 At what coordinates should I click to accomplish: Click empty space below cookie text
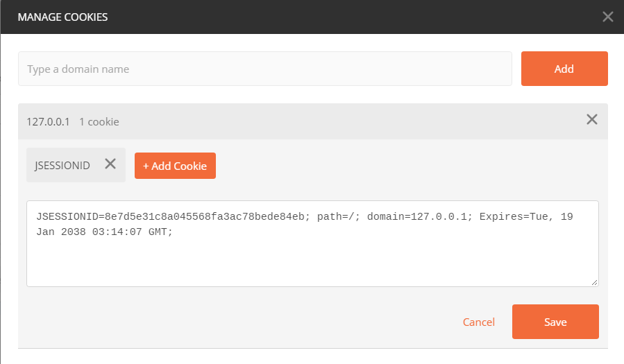click(312, 263)
